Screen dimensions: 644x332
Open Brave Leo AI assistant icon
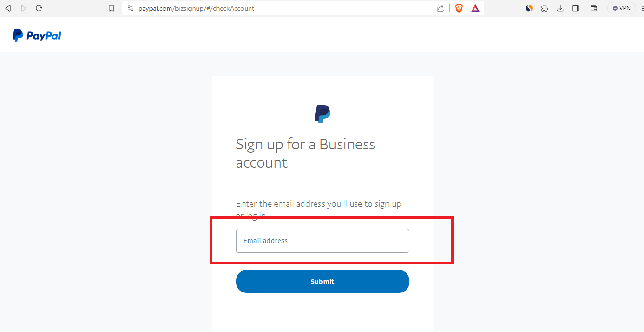tap(529, 8)
